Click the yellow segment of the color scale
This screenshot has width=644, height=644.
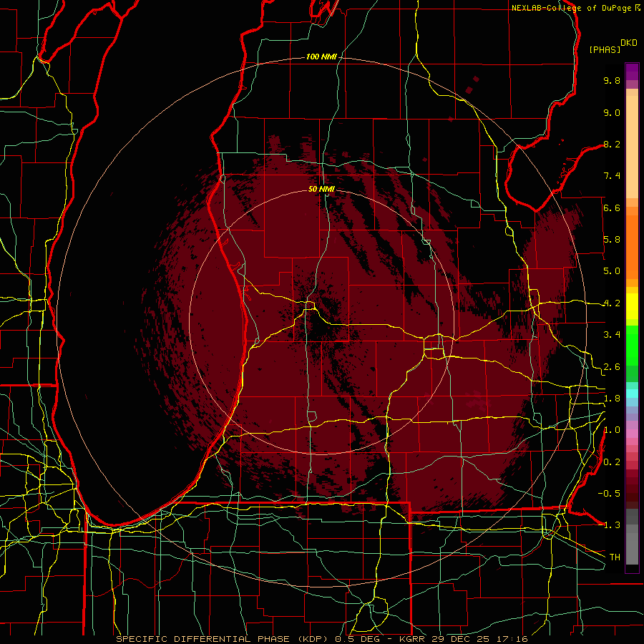pos(632,306)
